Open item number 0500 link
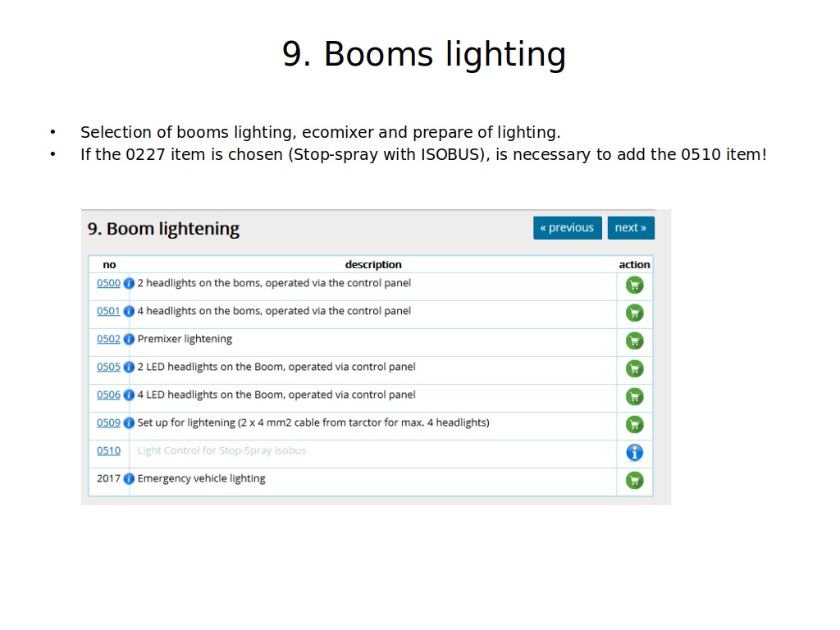Screen dimensions: 840x630 [x=108, y=284]
